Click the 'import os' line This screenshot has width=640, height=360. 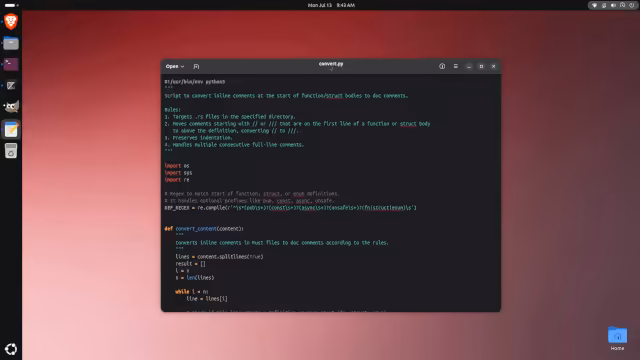click(x=177, y=166)
